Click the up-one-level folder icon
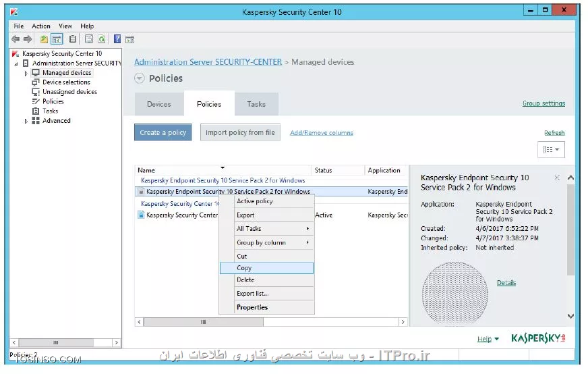This screenshot has height=374, width=588. point(44,39)
